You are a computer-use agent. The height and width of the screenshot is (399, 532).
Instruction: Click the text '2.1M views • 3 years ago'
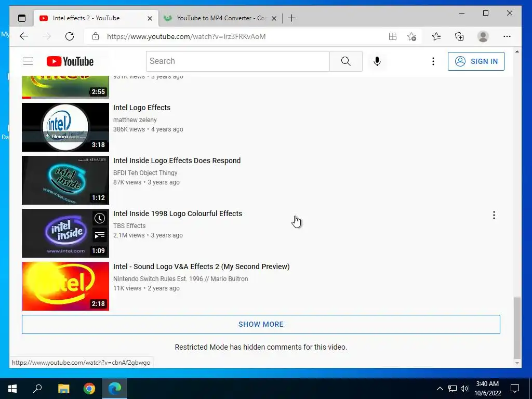[x=148, y=235]
